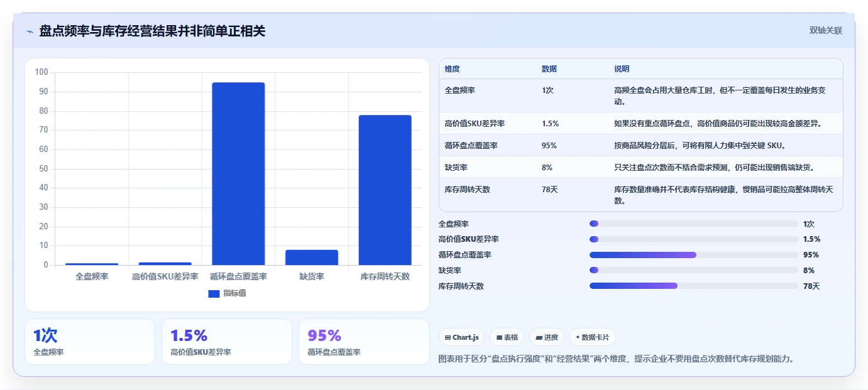Open the 1.5% 高价值SKU差异率 data card

point(227,342)
